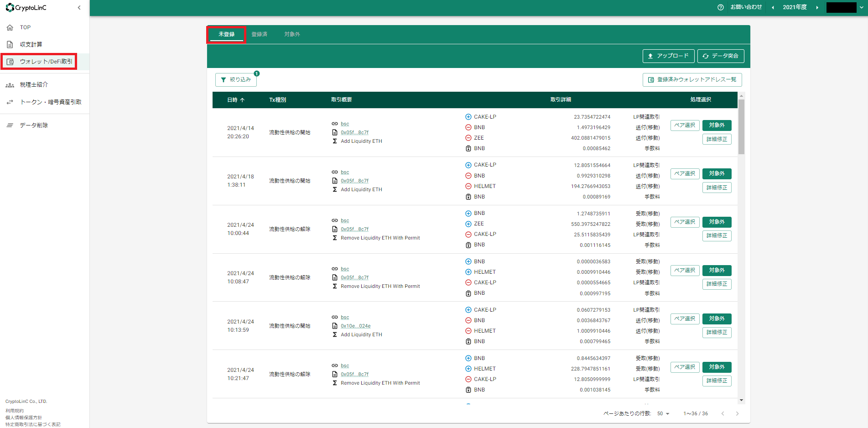
Task: Open the 個人情報保護方針 footer link
Action: pyautogui.click(x=24, y=418)
